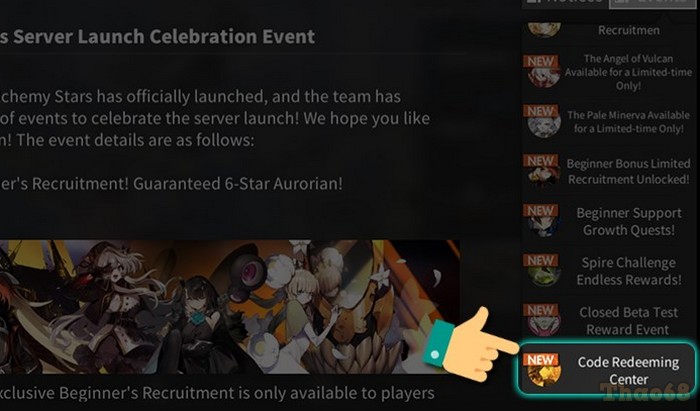Click the Spire Challenge event avatar icon
The width and height of the screenshot is (700, 411).
click(x=544, y=271)
